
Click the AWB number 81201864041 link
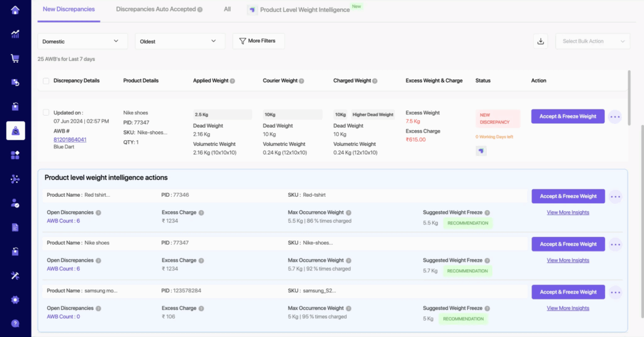pyautogui.click(x=70, y=140)
